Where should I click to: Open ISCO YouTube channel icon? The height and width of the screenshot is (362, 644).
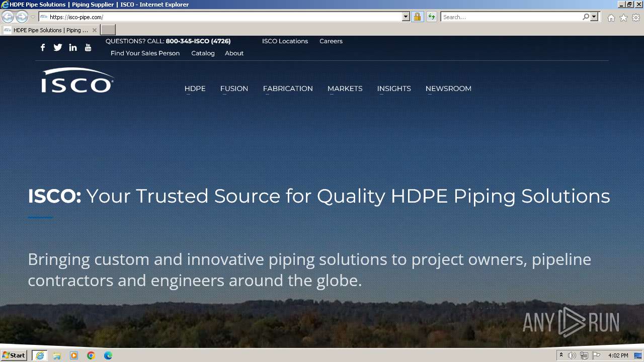click(x=88, y=47)
